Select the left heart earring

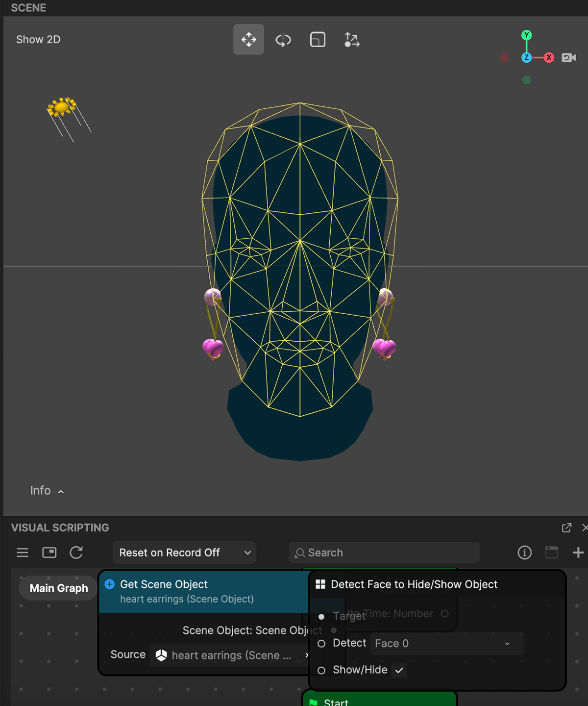pyautogui.click(x=213, y=348)
